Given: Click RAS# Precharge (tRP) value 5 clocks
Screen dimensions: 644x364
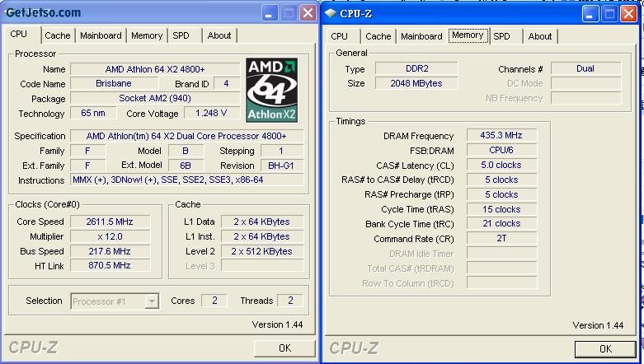Looking at the screenshot, I should pos(501,194).
